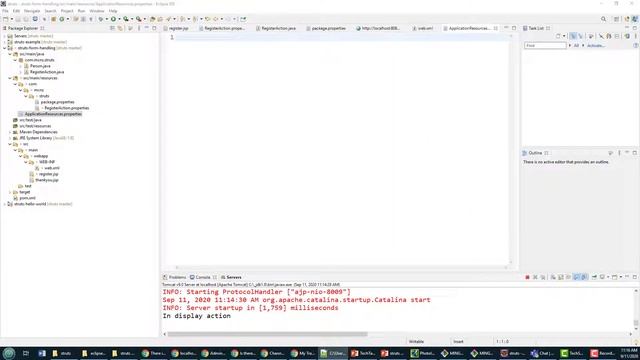Click the Collapse All icon in Package Explorer
This screenshot has height=360, width=640.
(112, 28)
